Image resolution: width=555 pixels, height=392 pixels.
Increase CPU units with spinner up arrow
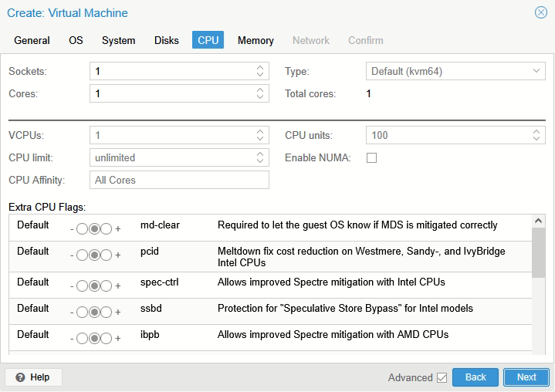[x=537, y=132]
